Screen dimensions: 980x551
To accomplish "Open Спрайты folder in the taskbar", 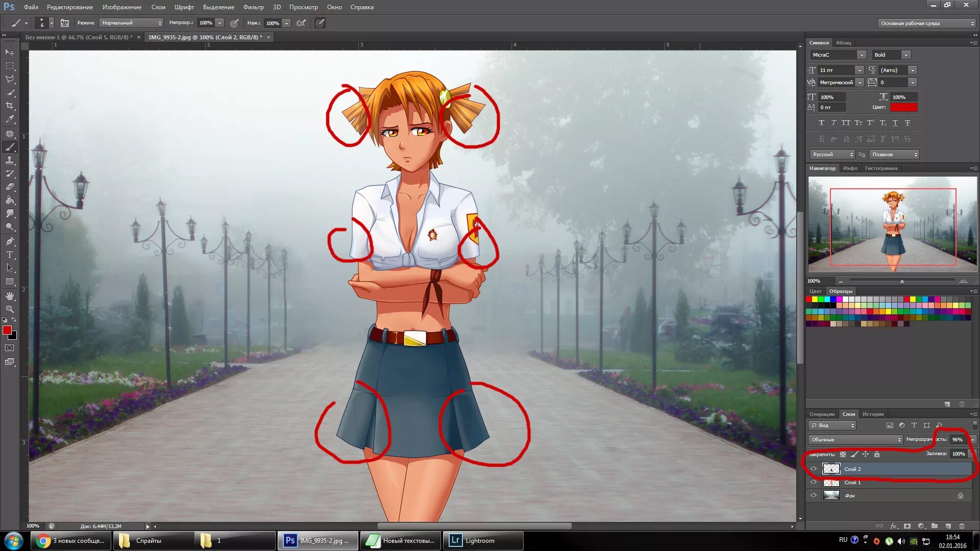I will 153,541.
